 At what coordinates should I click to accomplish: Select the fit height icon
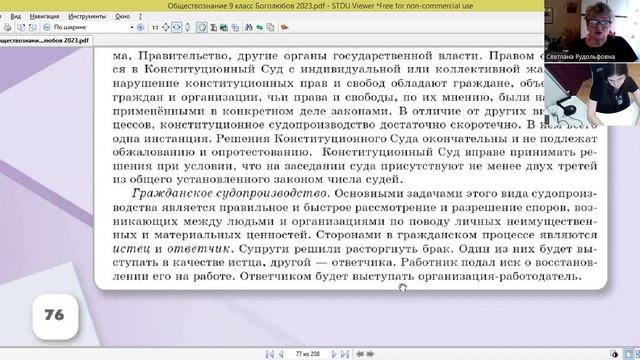click(x=187, y=27)
